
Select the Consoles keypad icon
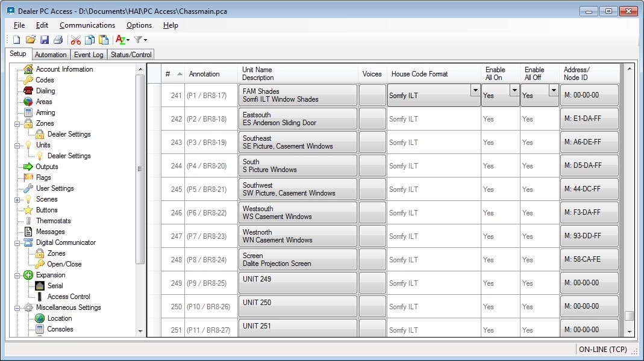click(39, 329)
